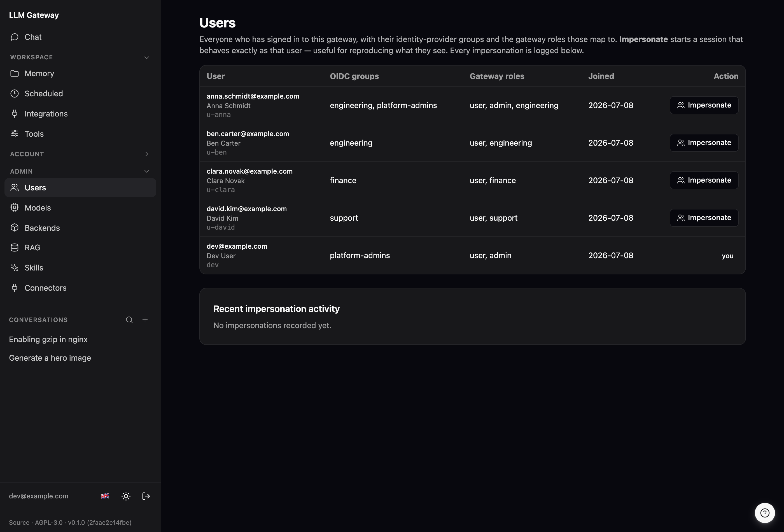The height and width of the screenshot is (532, 784).
Task: Click the 'user, admin, engineering' roles cell
Action: (x=514, y=105)
